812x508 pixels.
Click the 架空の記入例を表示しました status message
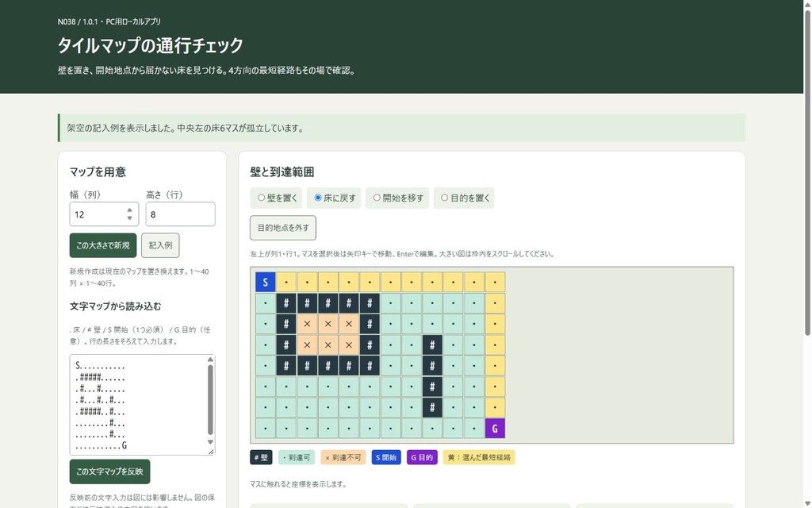(402, 128)
